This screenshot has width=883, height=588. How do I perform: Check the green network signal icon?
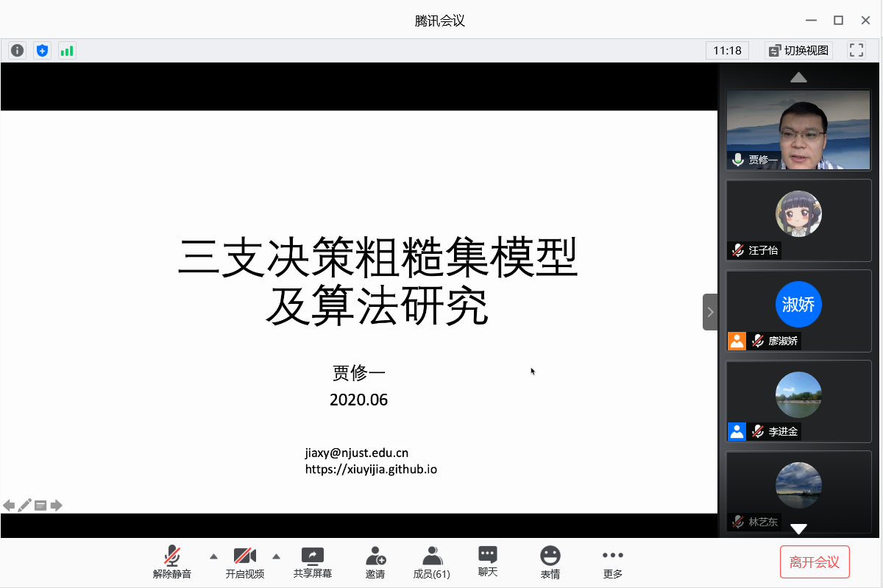[x=67, y=51]
